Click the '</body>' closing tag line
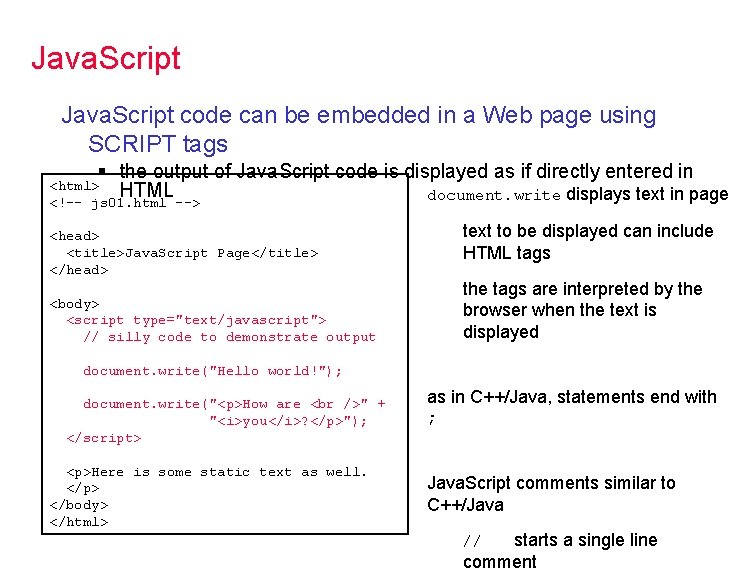Image resolution: width=756 pixels, height=576 pixels. click(x=79, y=505)
